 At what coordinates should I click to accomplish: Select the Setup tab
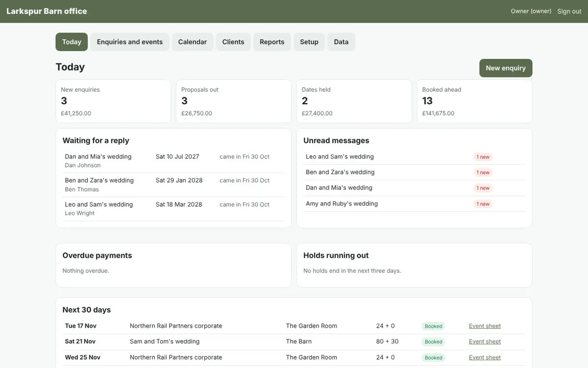[309, 42]
